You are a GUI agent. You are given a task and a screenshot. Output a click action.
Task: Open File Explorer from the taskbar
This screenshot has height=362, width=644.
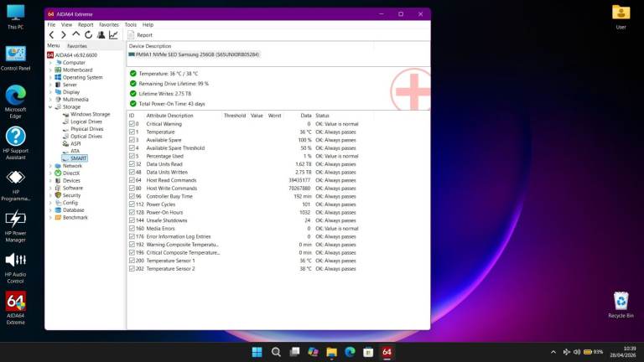point(331,352)
